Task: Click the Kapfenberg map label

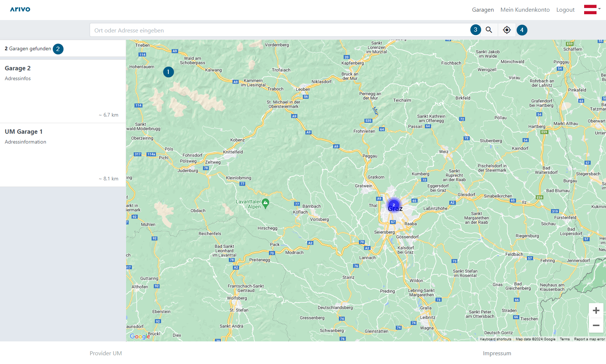Action: [352, 63]
